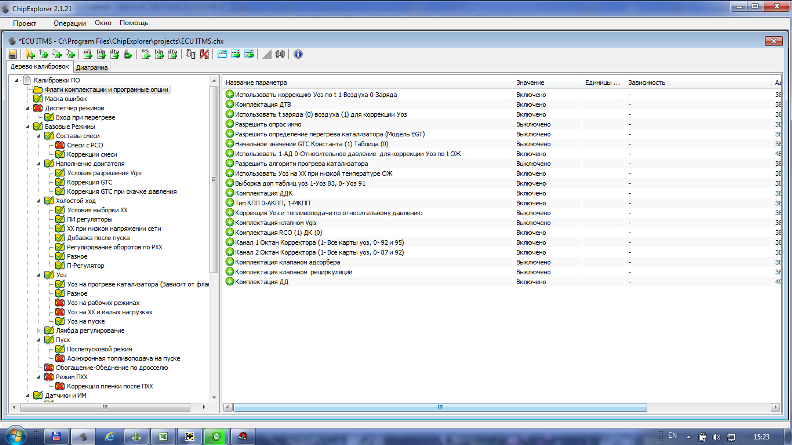Click green plus icon beside Комплектация ДТВ

pos(229,103)
